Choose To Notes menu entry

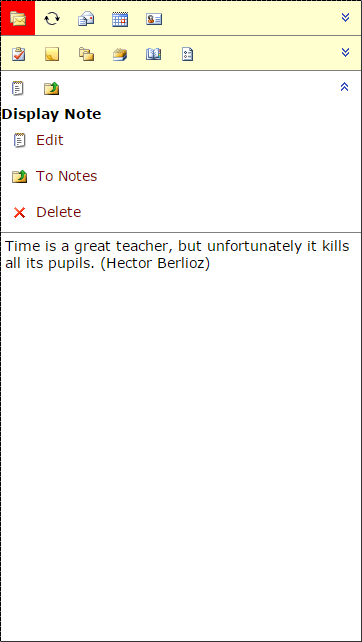point(67,176)
